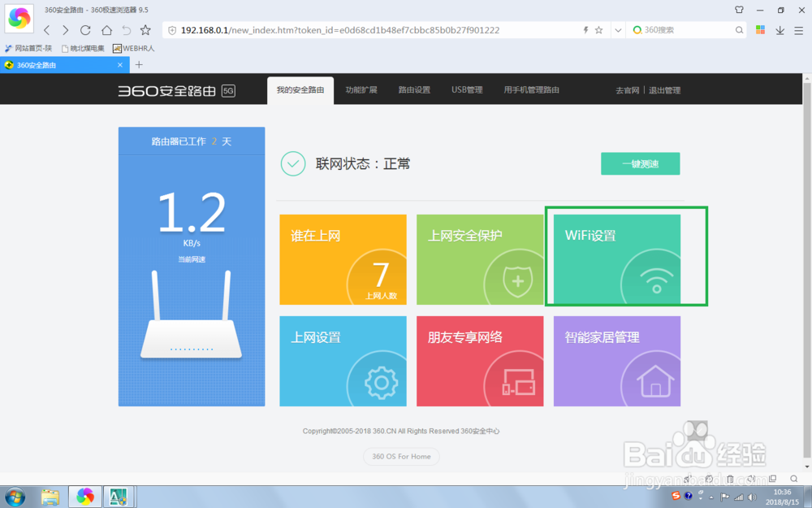Open the 功能扩展 tab

(361, 90)
